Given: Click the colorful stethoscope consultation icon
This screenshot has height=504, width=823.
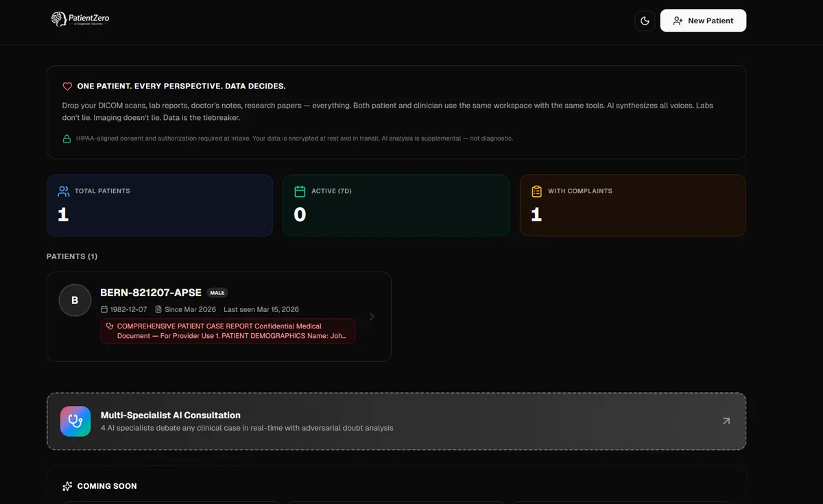Looking at the screenshot, I should pos(75,422).
